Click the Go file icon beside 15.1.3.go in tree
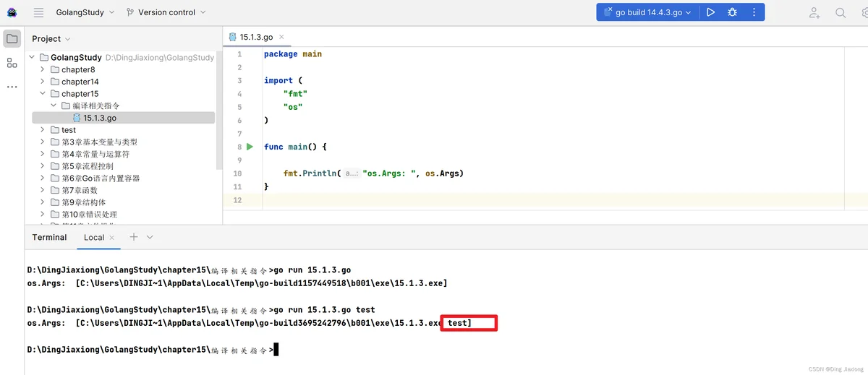This screenshot has height=375, width=868. [76, 118]
